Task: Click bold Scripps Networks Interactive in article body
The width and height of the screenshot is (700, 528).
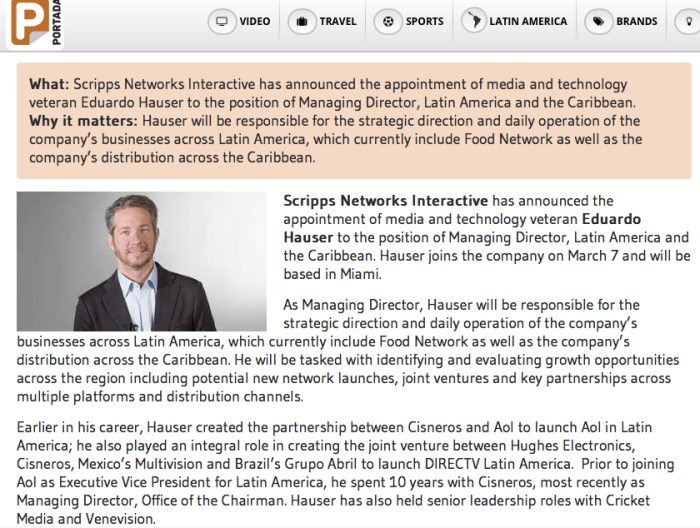Action: (x=386, y=201)
